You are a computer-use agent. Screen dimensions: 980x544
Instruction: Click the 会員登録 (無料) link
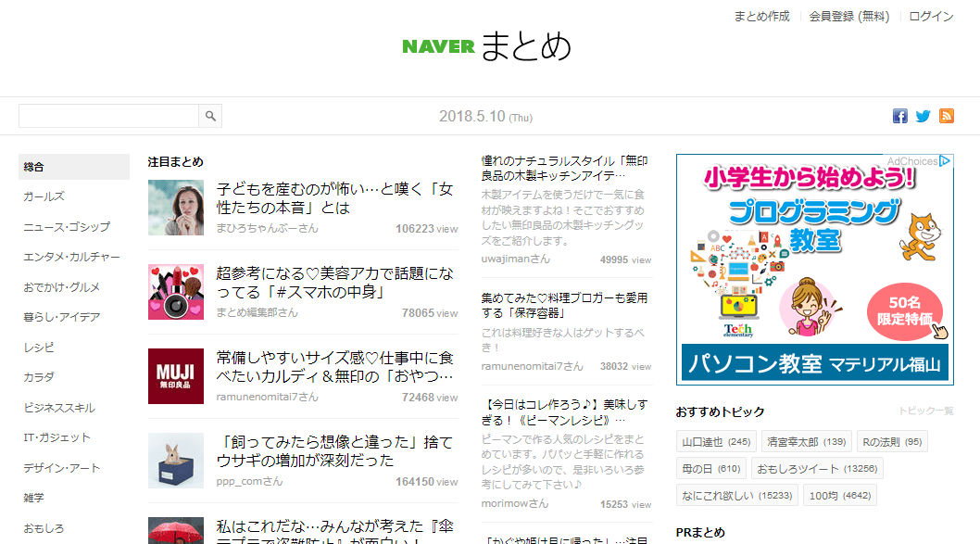(x=848, y=17)
